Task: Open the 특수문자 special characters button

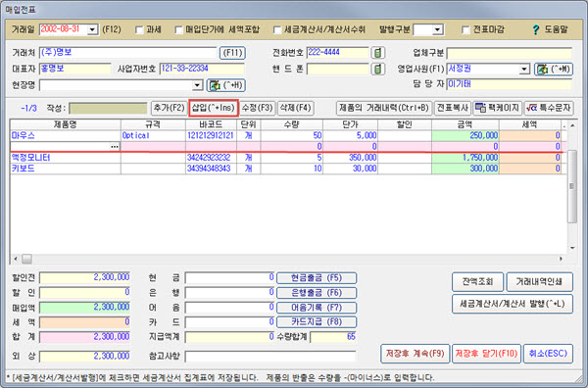Action: tap(549, 108)
